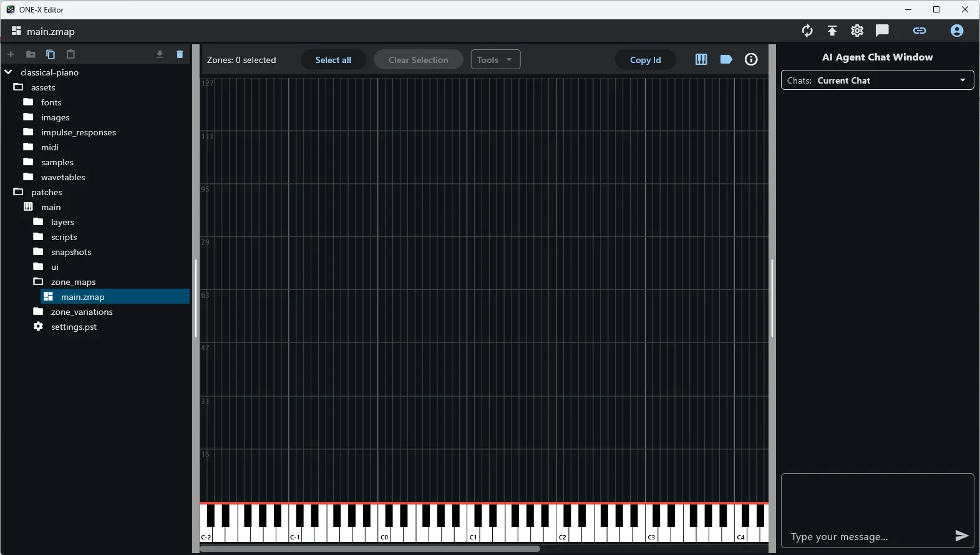This screenshot has height=555, width=980.
Task: Open the wavetables folder
Action: point(63,177)
